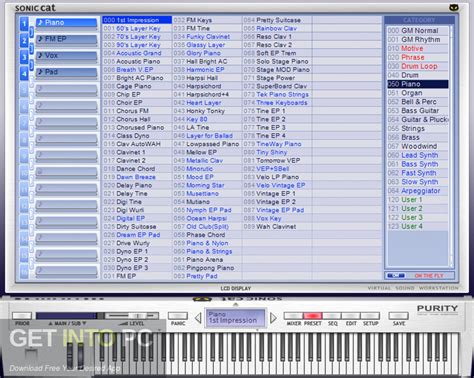
Task: Click the modulation wheel
Action: coord(81,355)
